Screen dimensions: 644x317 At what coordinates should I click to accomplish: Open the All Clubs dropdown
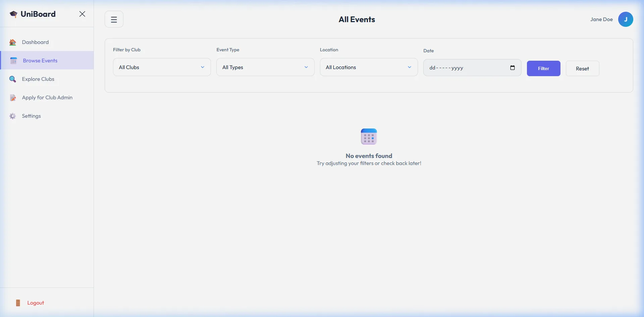(x=162, y=67)
